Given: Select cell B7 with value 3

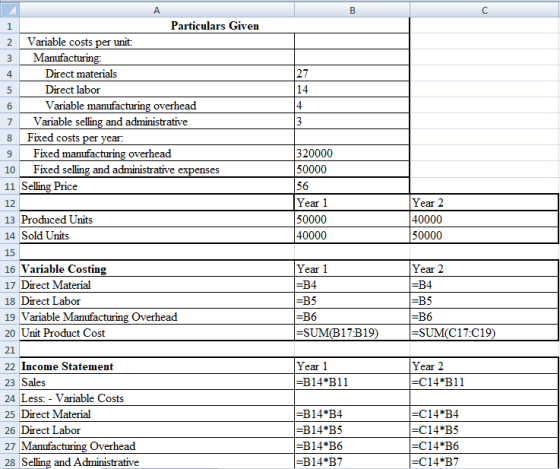Looking at the screenshot, I should tap(352, 121).
